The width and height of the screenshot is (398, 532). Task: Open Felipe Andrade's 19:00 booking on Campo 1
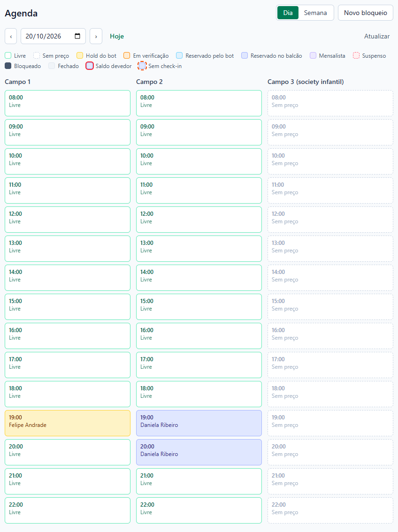(68, 423)
